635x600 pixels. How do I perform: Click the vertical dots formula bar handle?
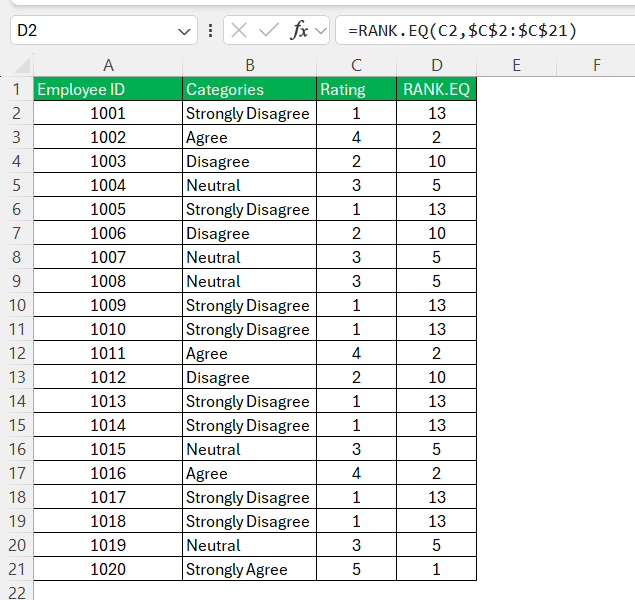211,31
